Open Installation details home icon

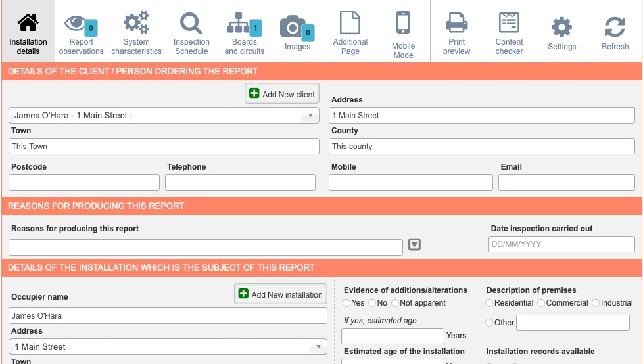pos(28,22)
